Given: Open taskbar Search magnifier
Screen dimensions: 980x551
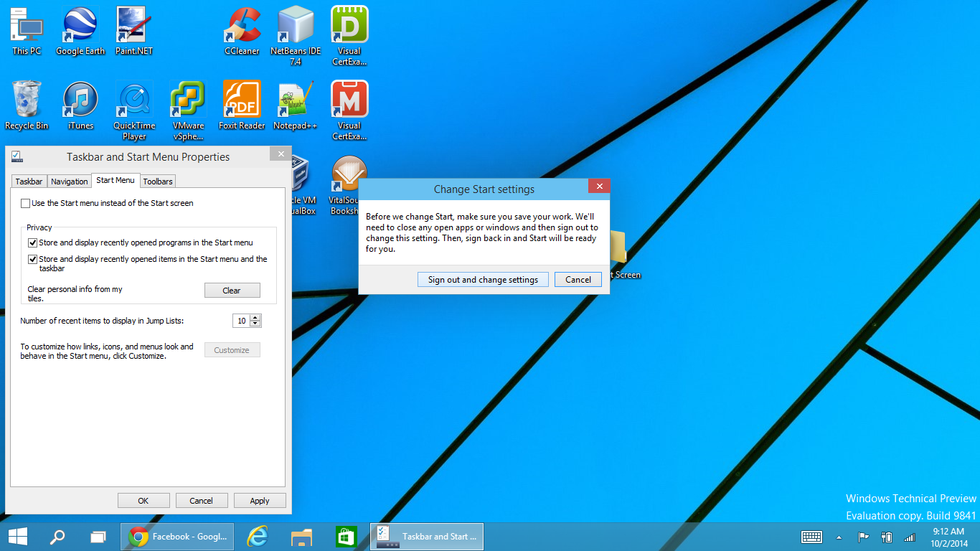Looking at the screenshot, I should pyautogui.click(x=57, y=537).
